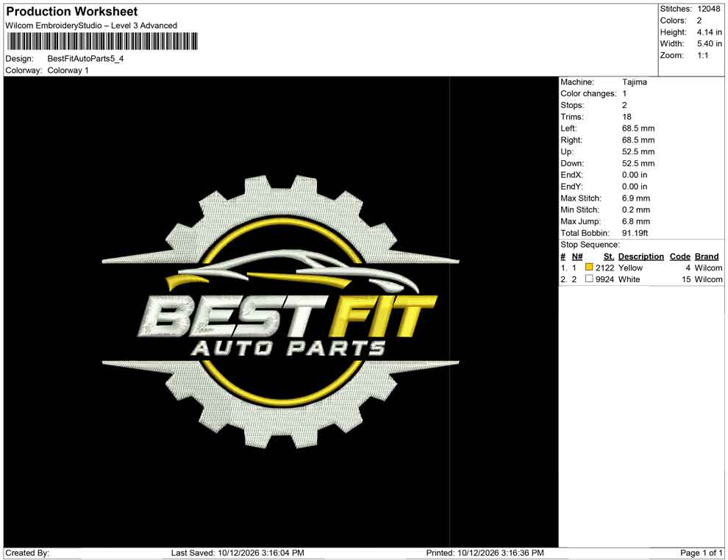728x560 pixels.
Task: Click the Max Stitch value '6.9 mm'
Action: coord(636,198)
